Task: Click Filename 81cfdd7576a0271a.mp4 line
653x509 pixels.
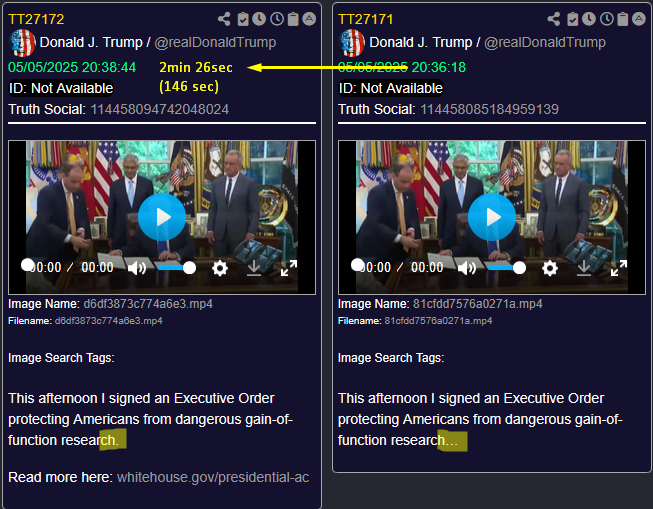Action: 415,321
